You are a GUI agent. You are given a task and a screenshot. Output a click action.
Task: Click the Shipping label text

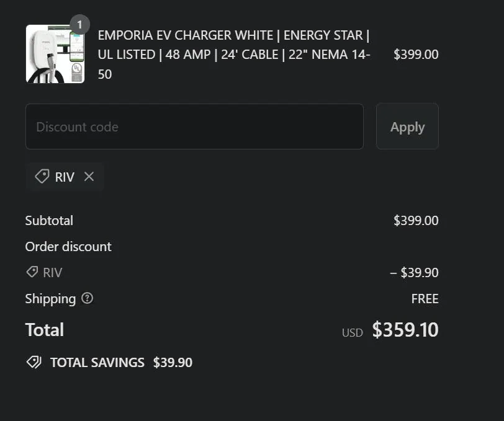click(50, 299)
